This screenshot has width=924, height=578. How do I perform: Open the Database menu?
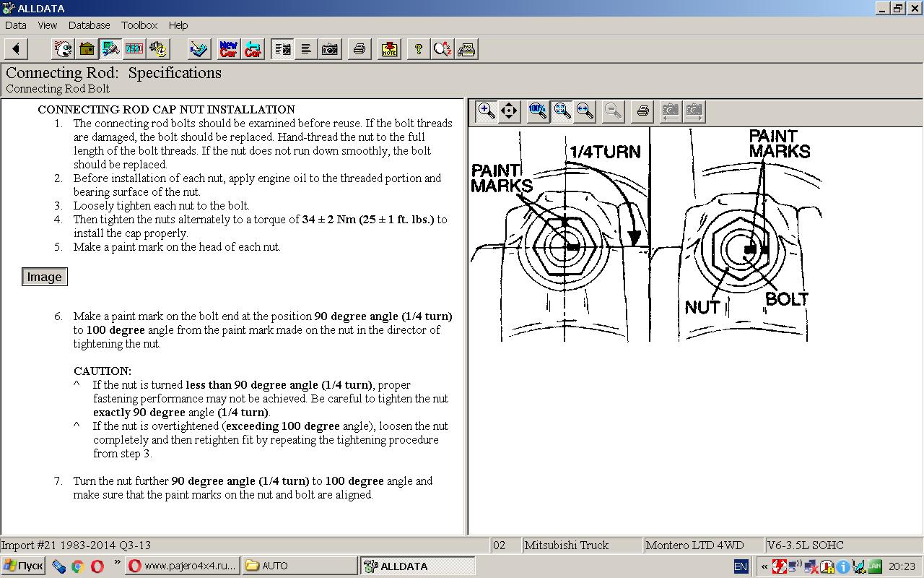pos(89,25)
